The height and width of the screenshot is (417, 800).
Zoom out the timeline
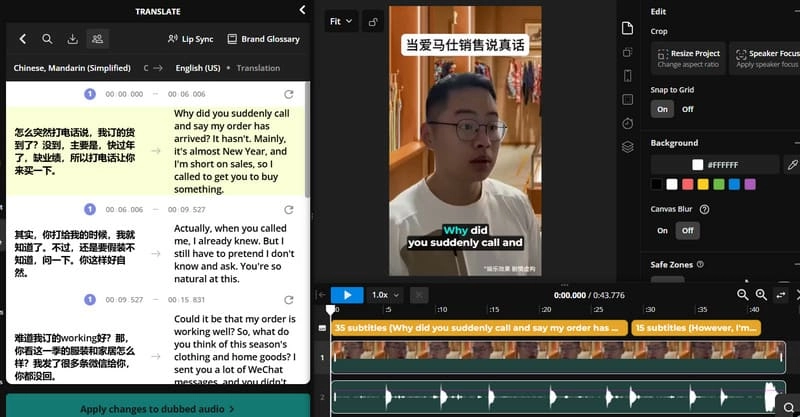coord(743,295)
